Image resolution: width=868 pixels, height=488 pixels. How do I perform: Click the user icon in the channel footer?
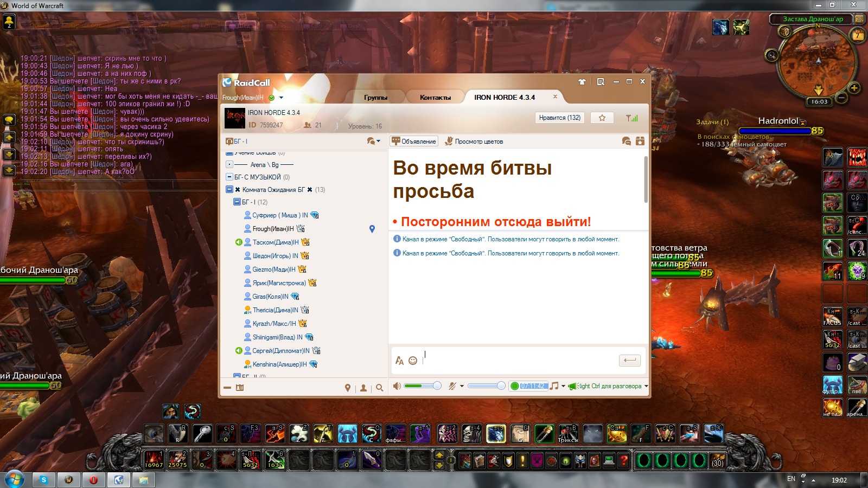tap(363, 388)
